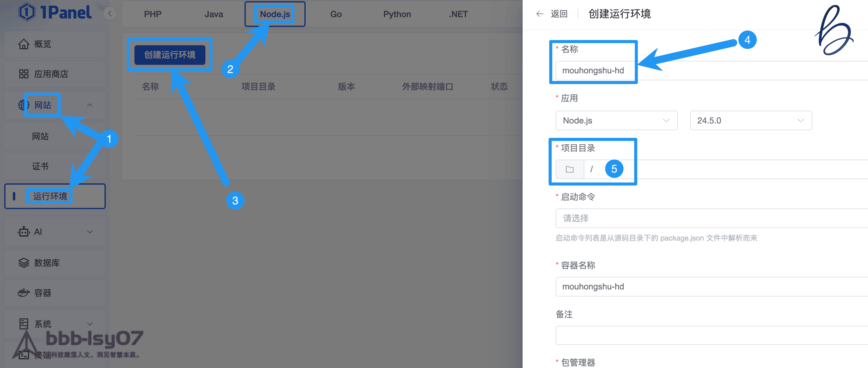
Task: Collapse the sidebar using the chevron button
Action: point(110,14)
